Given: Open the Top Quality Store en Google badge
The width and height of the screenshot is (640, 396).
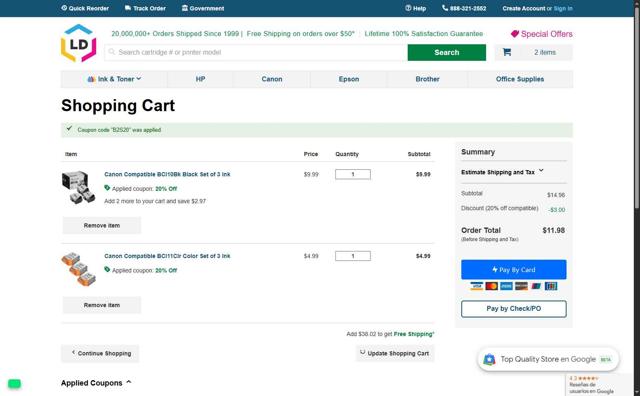Looking at the screenshot, I should pos(548,359).
